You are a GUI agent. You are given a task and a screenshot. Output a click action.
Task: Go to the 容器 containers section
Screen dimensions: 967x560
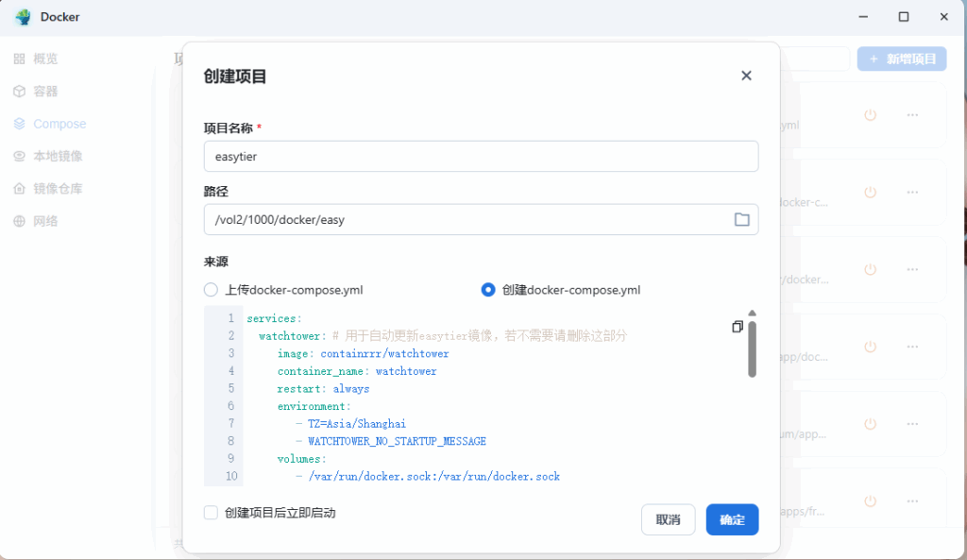(x=36, y=92)
